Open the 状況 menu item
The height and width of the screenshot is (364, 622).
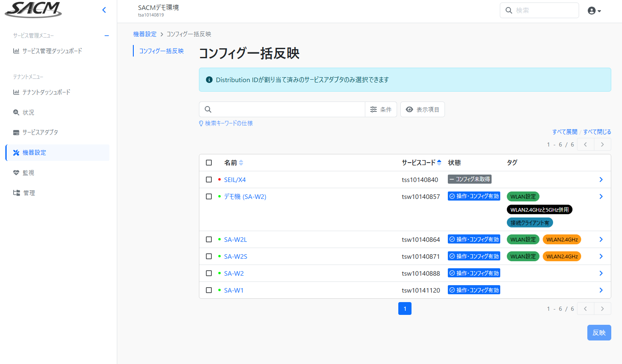pos(58,112)
